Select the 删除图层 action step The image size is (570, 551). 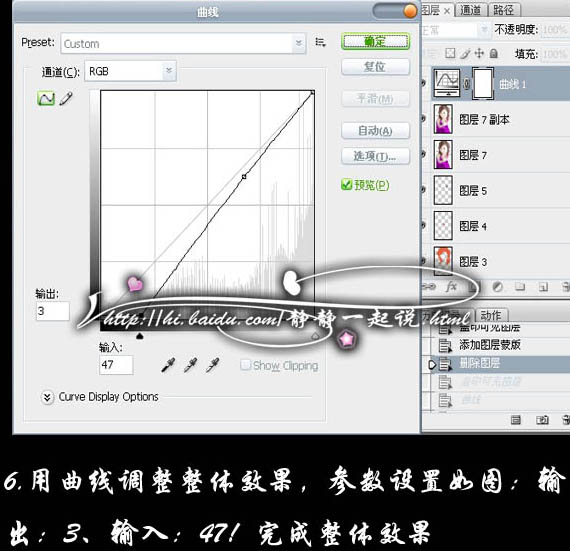pyautogui.click(x=479, y=363)
